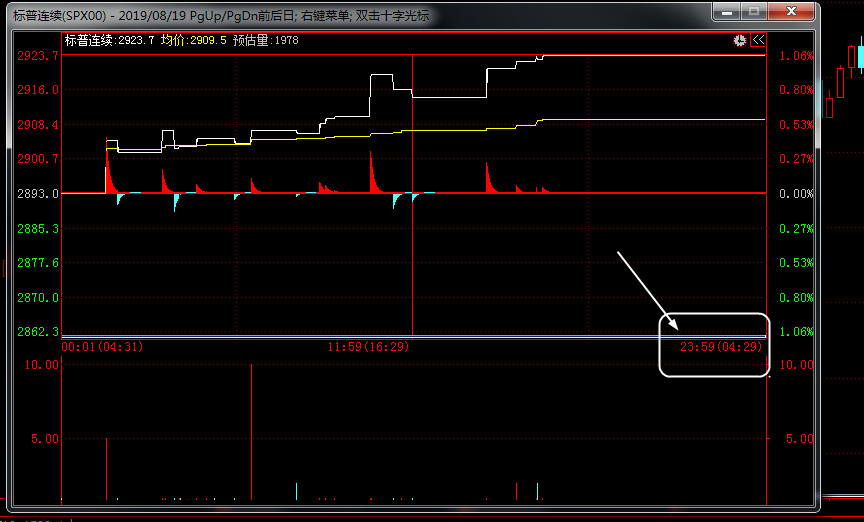This screenshot has width=864, height=522.
Task: Click green price axis value 2870.0
Action: (37, 298)
